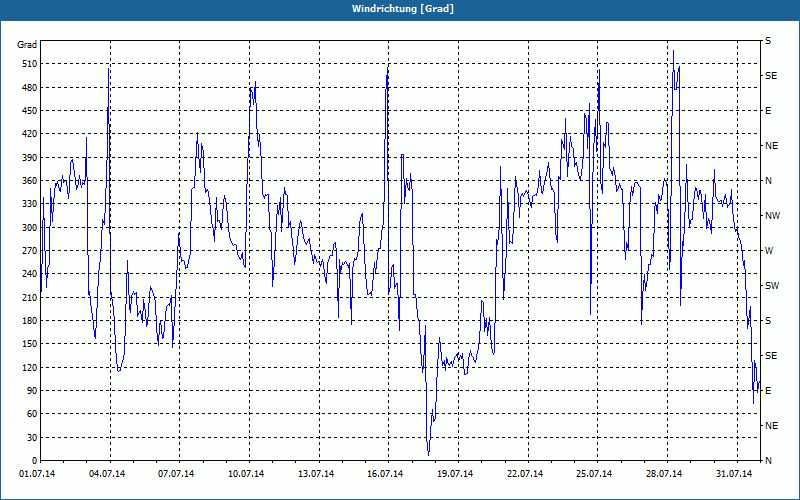Viewport: 800px width, 500px height.
Task: Click the "Grad" y-axis unit label
Action: [x=27, y=45]
